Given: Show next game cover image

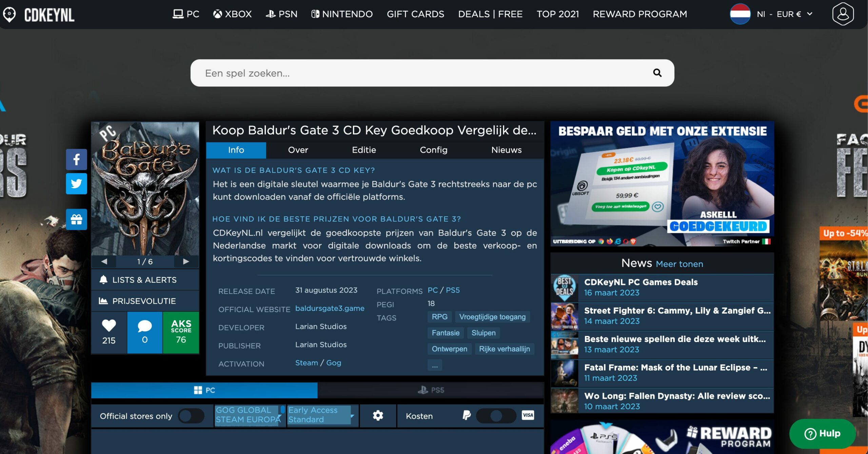Looking at the screenshot, I should pos(186,262).
